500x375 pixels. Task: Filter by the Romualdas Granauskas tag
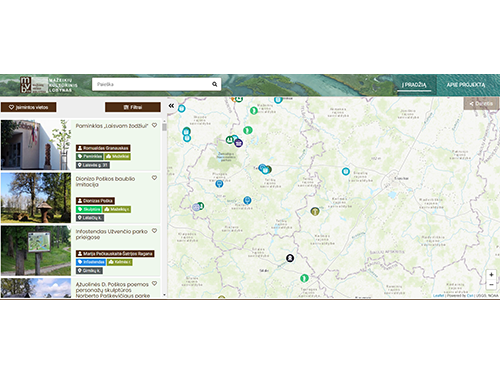(x=103, y=148)
